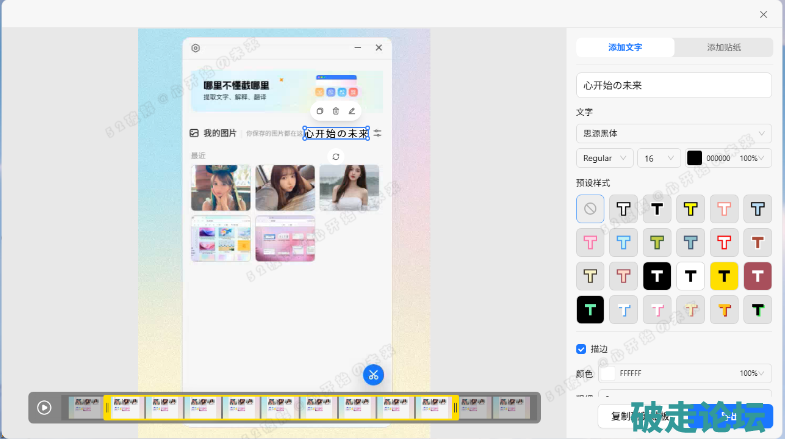
Task: Choose black square with green T preset
Action: pyautogui.click(x=590, y=310)
